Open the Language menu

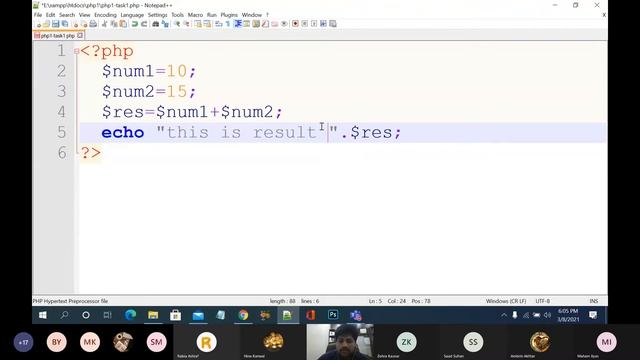[x=132, y=15]
